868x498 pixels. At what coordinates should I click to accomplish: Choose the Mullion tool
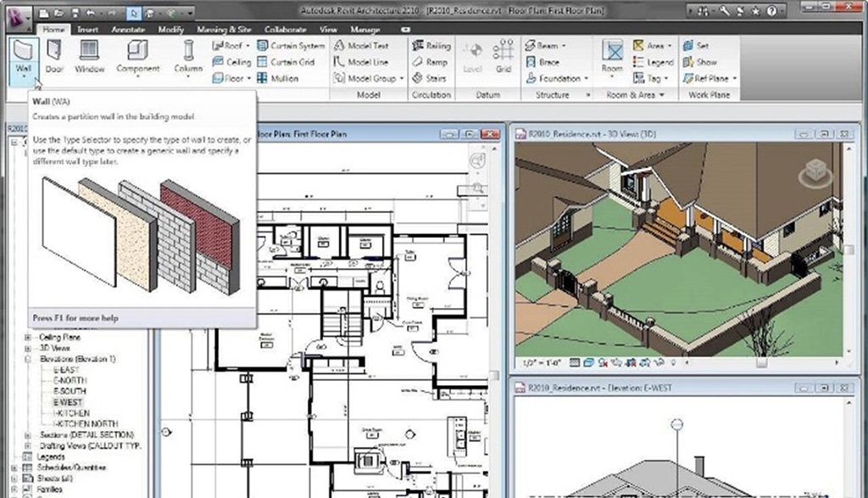(x=277, y=78)
